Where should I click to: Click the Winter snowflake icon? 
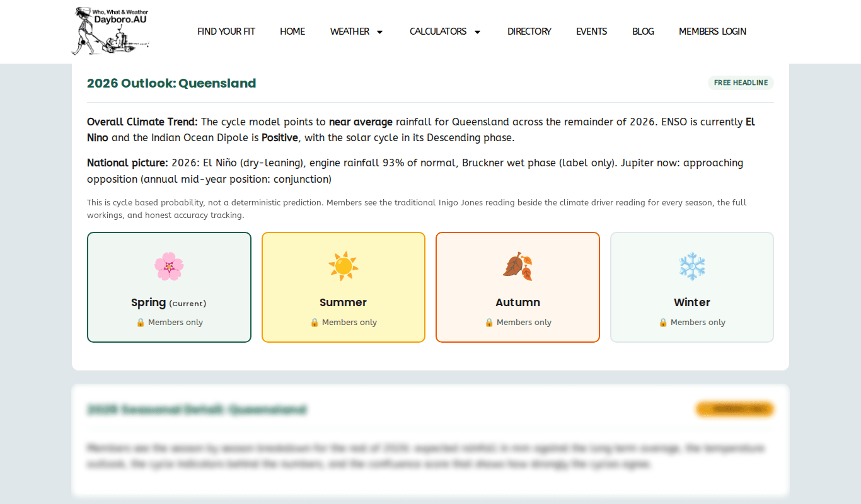(692, 266)
